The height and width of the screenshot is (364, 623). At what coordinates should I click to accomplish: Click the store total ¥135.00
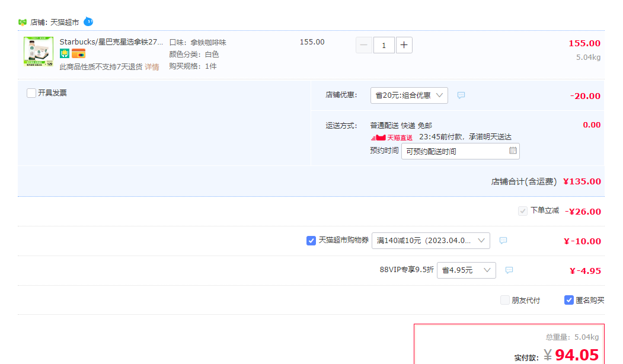pyautogui.click(x=582, y=181)
